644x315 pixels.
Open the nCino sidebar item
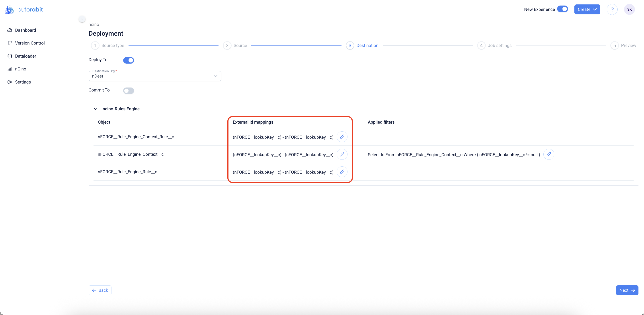pyautogui.click(x=21, y=69)
